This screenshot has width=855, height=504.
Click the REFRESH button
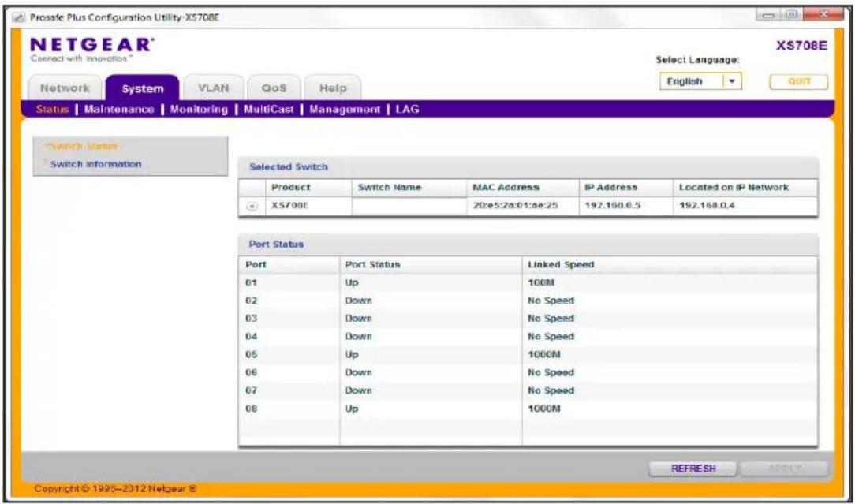point(693,469)
